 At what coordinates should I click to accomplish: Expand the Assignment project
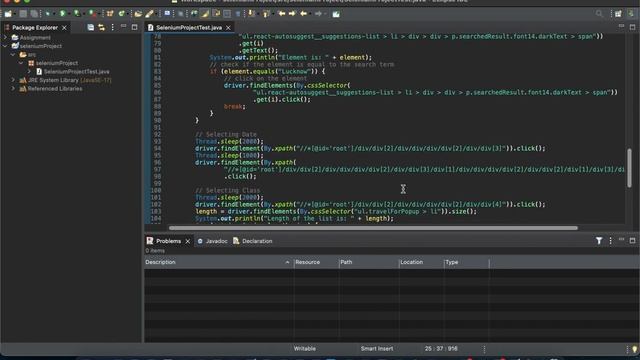5,38
